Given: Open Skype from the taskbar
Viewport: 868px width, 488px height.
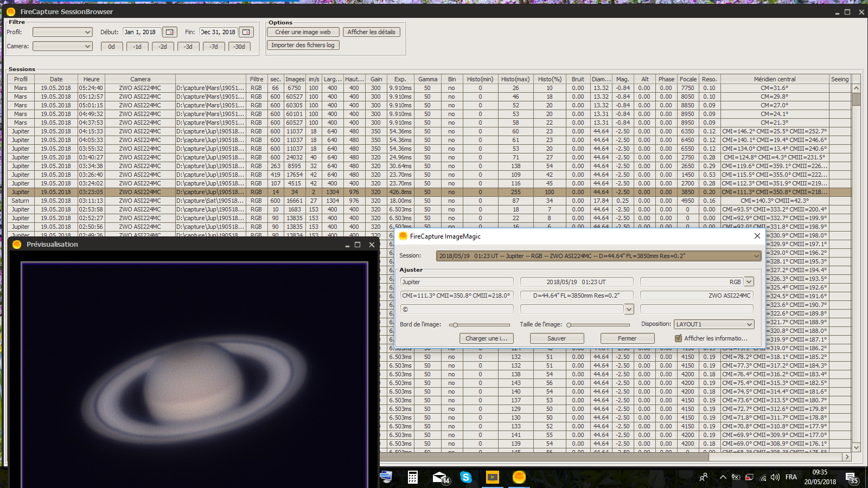Looking at the screenshot, I should tap(465, 477).
